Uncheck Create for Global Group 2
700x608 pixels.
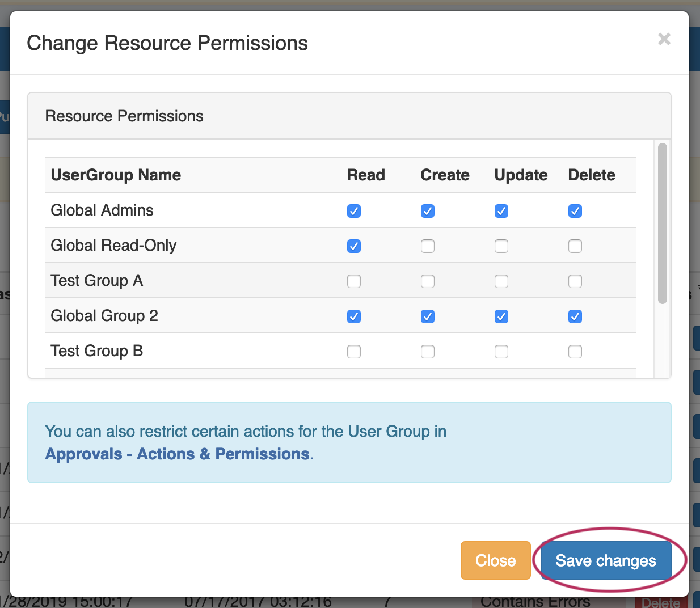(428, 316)
